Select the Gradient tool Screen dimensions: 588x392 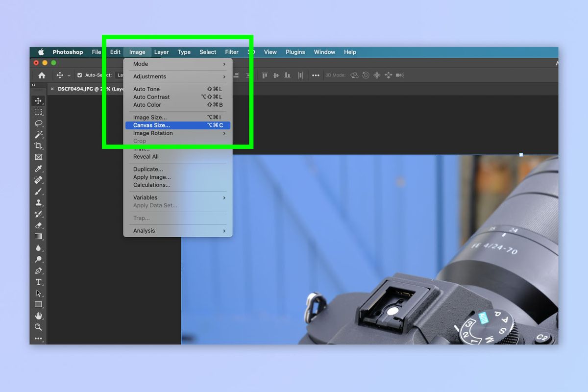pos(39,237)
